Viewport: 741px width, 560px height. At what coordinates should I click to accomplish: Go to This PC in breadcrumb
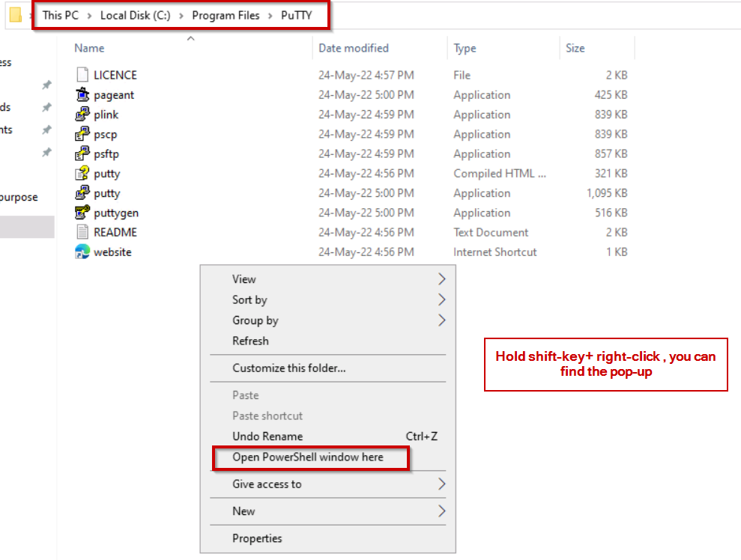click(61, 16)
